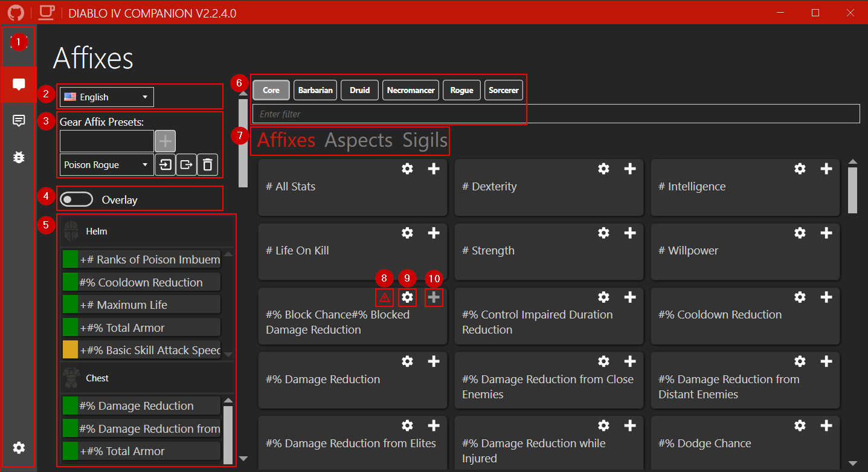Import a preset using the import arrow icon

click(165, 164)
